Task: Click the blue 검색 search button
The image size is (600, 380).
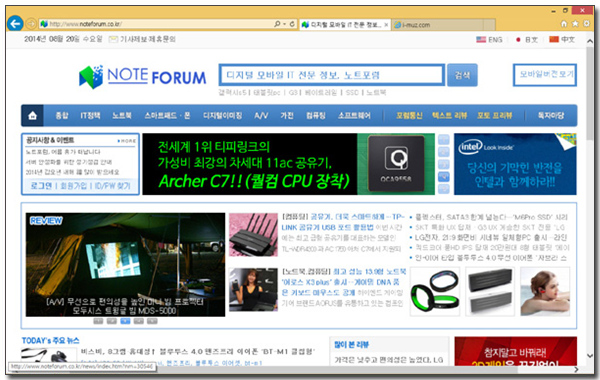Action: tap(462, 75)
